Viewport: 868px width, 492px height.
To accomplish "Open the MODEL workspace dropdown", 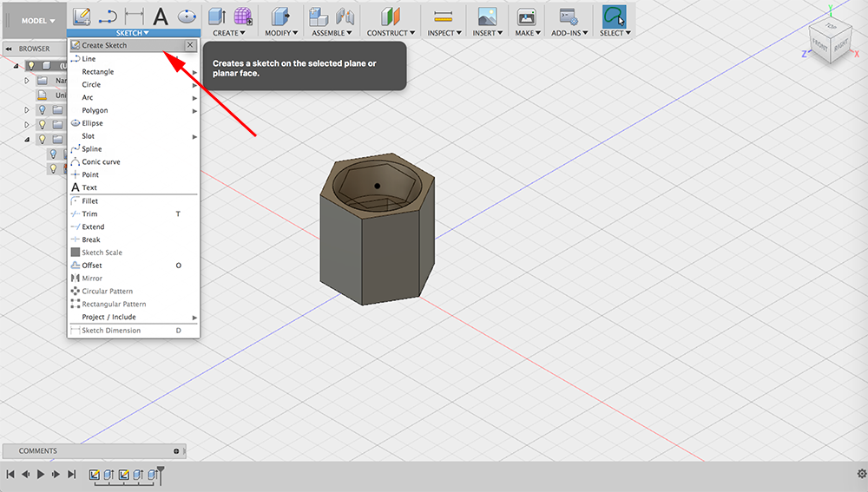I will click(38, 21).
